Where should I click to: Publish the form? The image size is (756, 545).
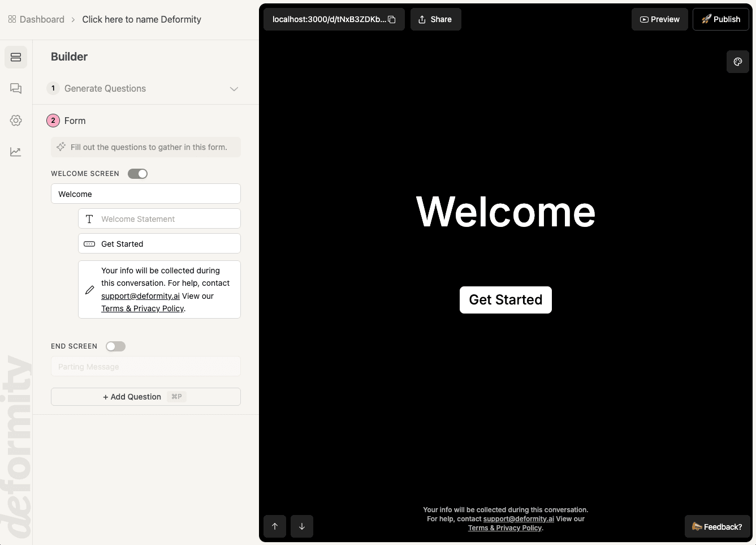pos(720,19)
